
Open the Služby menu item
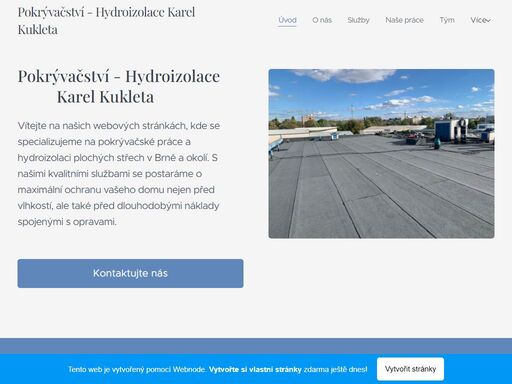pos(358,20)
